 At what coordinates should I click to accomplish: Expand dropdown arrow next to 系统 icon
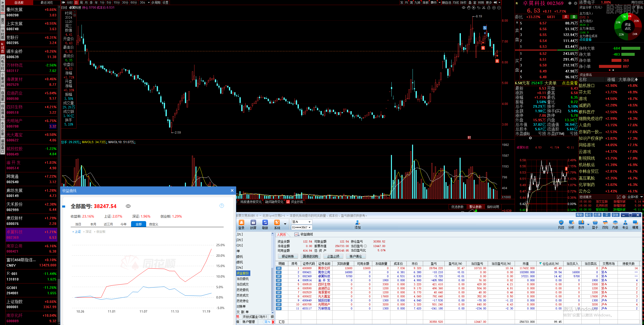pyautogui.click(x=285, y=224)
